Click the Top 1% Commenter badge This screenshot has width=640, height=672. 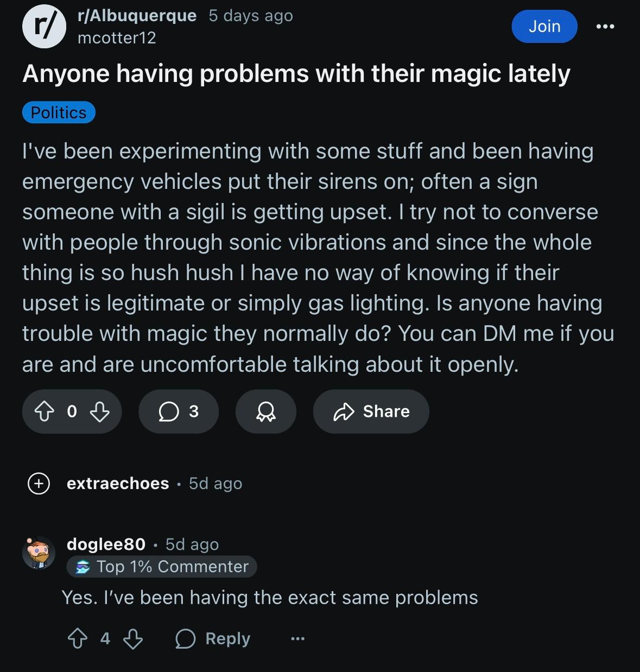pos(162,567)
